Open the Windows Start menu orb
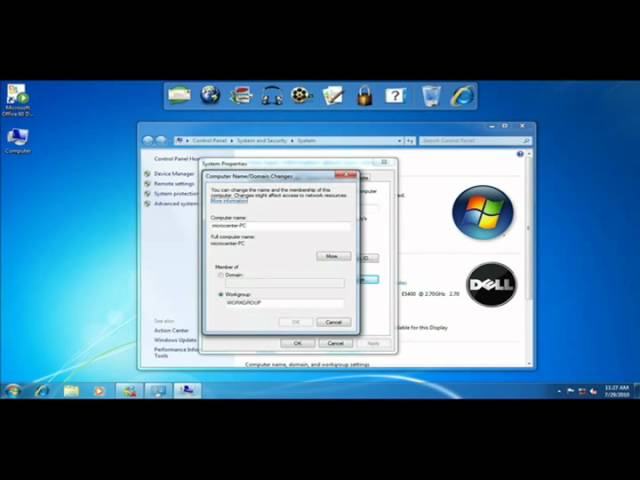The image size is (640, 480). pyautogui.click(x=12, y=391)
